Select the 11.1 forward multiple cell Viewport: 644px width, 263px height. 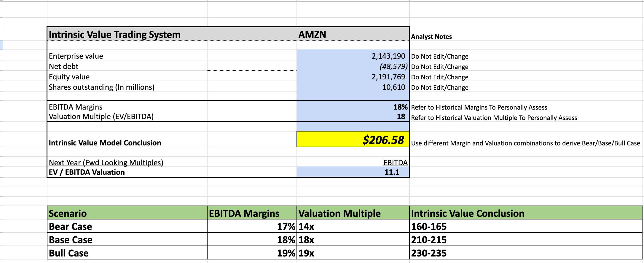pos(353,172)
